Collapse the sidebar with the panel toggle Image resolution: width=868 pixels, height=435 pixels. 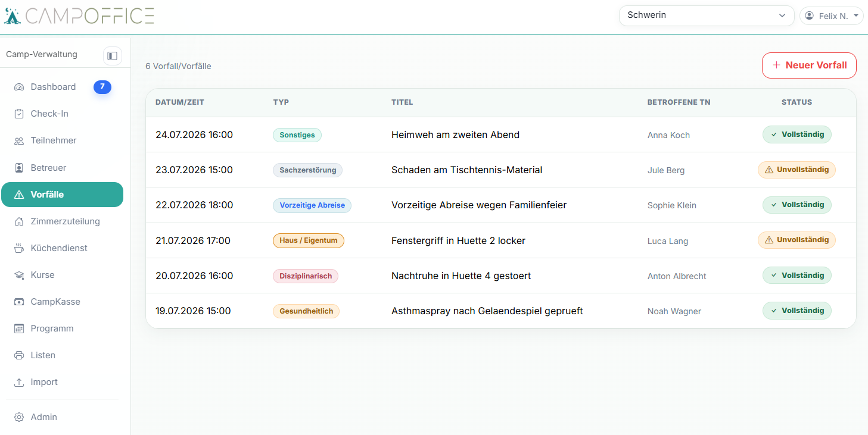point(112,55)
